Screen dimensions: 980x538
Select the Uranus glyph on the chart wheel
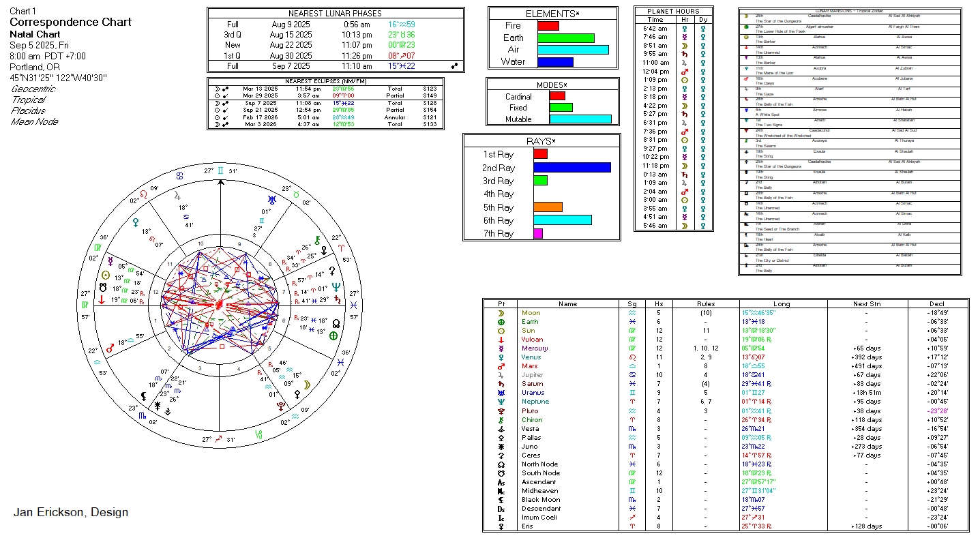(272, 199)
